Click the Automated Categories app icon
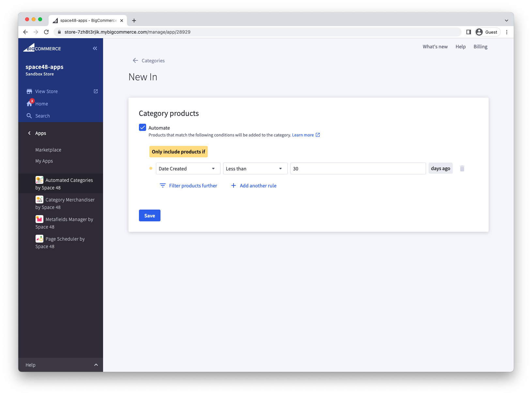 [39, 180]
